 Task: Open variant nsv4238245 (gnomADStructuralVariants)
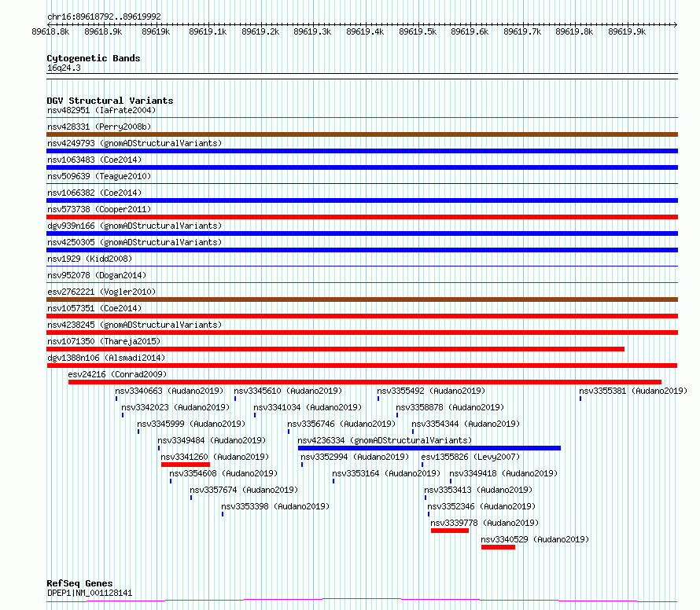[x=134, y=325]
